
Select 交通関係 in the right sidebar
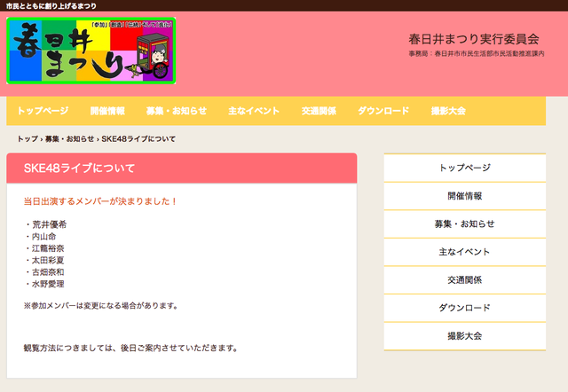pos(465,279)
